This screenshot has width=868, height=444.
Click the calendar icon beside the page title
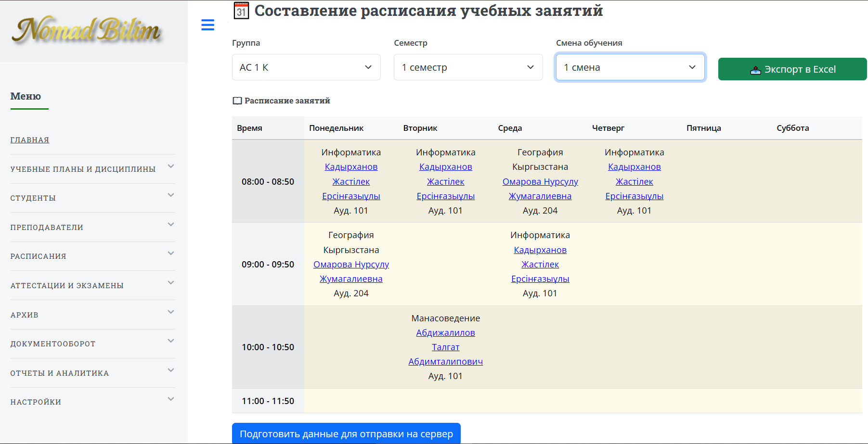click(x=241, y=11)
